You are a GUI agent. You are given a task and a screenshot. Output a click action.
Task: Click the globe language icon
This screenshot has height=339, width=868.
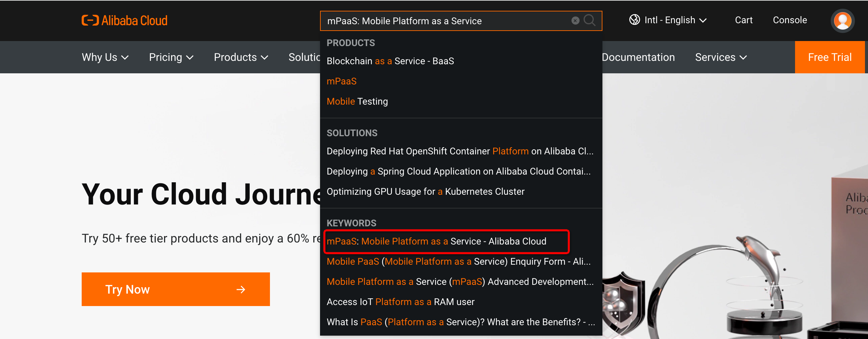634,20
